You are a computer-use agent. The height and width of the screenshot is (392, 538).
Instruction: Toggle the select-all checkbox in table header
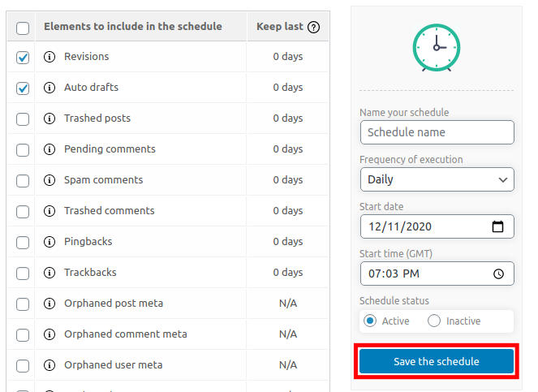(23, 28)
